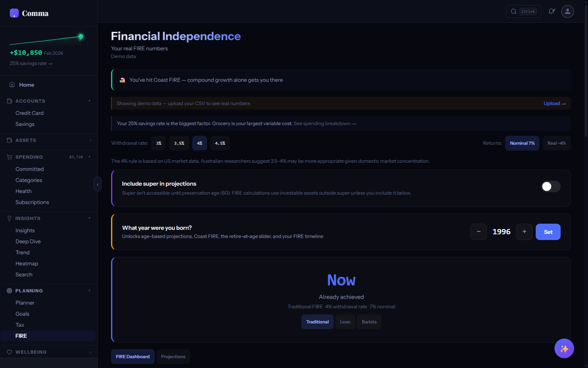Increase birth year with plus button
This screenshot has height=368, width=588.
[x=524, y=232]
